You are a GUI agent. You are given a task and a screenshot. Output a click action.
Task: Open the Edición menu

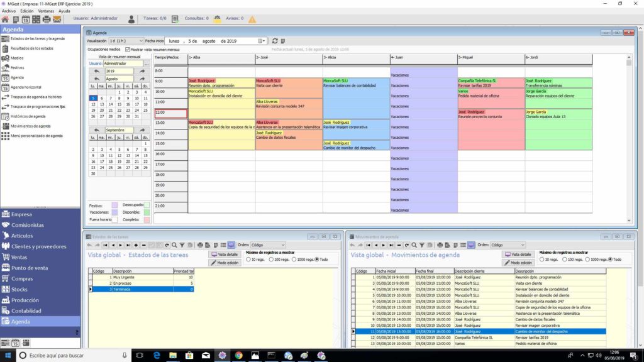click(x=26, y=11)
